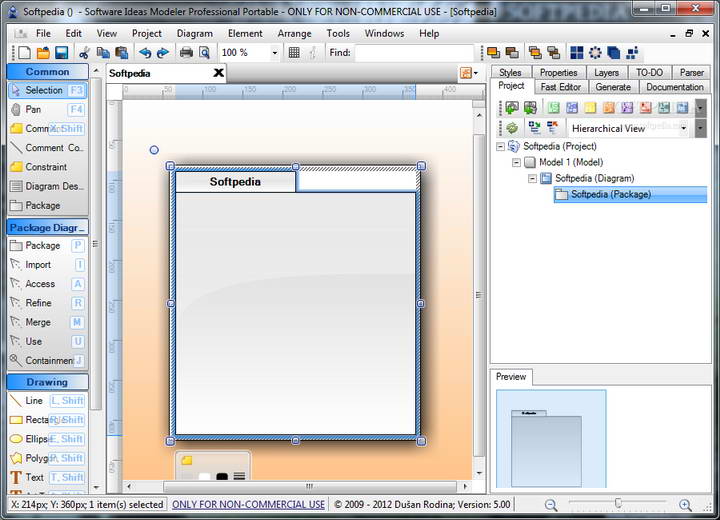
Task: Open the diagram tab list dropdown
Action: (x=468, y=73)
